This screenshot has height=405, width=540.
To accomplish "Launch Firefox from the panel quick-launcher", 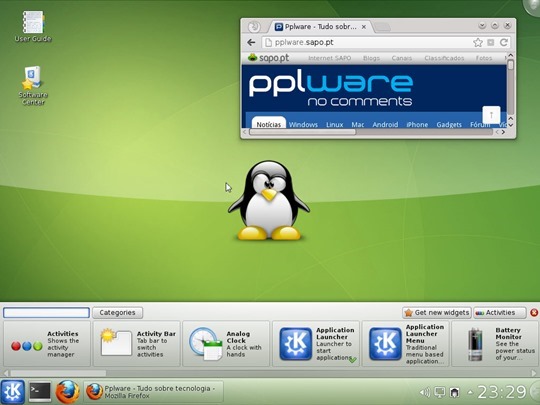I will [67, 392].
